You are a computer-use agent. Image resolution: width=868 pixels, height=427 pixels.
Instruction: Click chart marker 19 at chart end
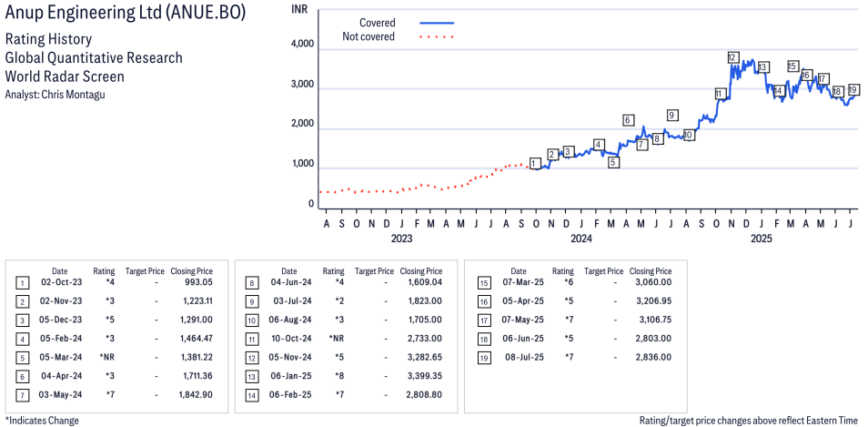[x=853, y=89]
